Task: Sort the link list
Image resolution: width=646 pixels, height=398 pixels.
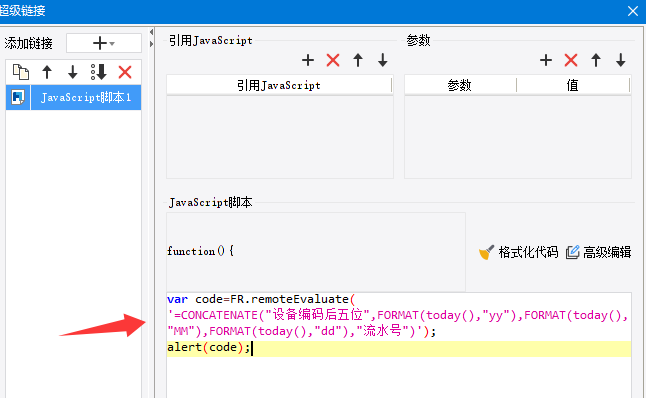Action: point(98,72)
